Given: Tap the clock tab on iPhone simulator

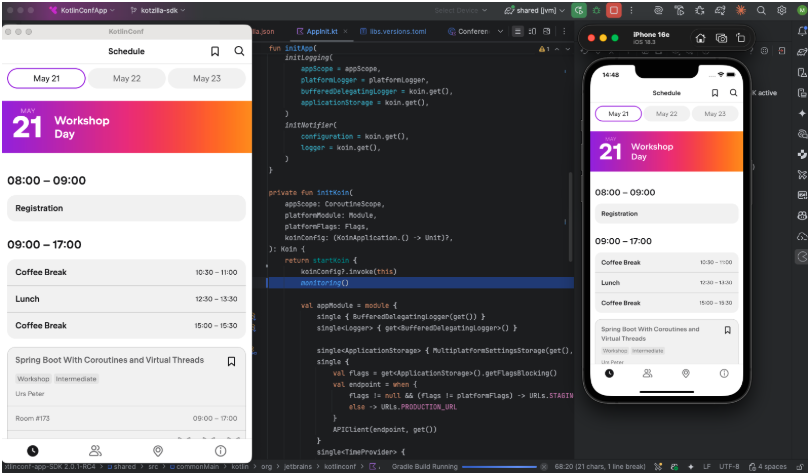Looking at the screenshot, I should tap(609, 374).
